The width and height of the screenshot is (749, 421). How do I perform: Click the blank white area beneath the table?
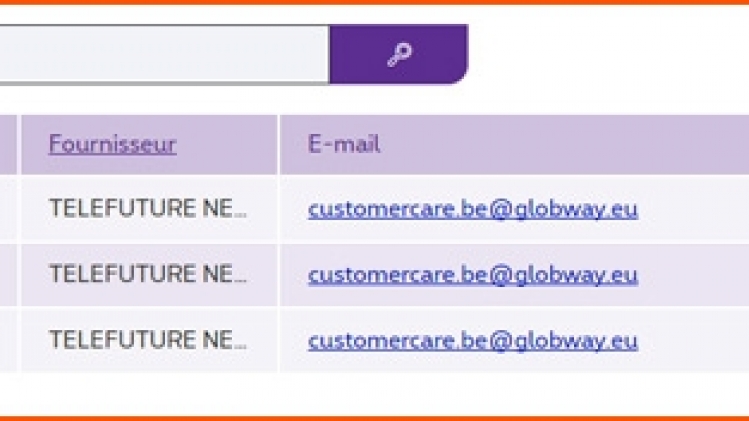pyautogui.click(x=374, y=394)
